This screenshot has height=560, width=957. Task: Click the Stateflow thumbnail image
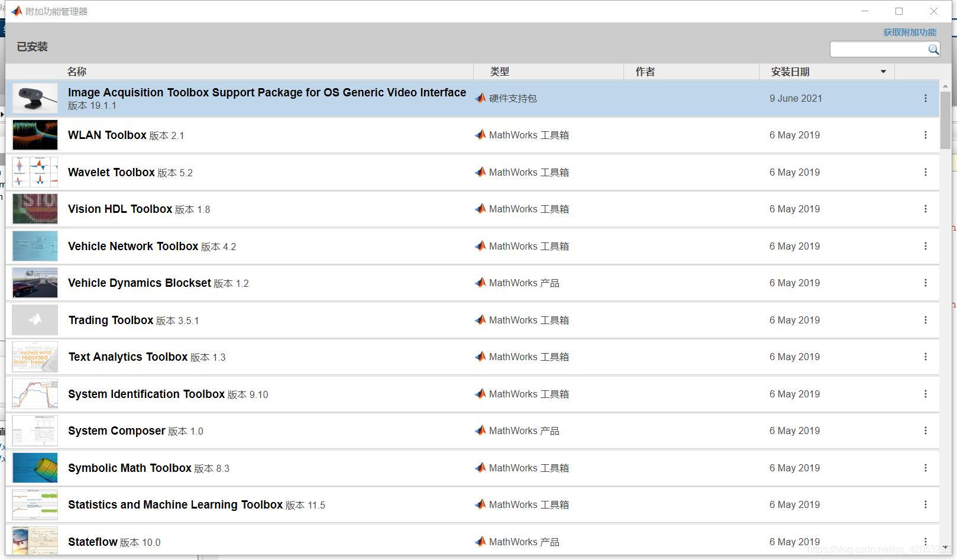pos(35,540)
